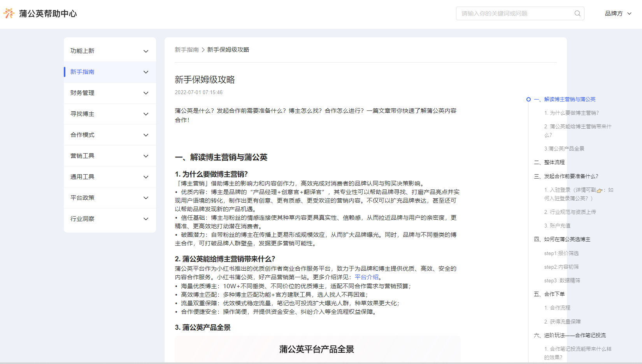Open the 平台介绍 hyperlink
642x364 pixels.
pyautogui.click(x=367, y=277)
